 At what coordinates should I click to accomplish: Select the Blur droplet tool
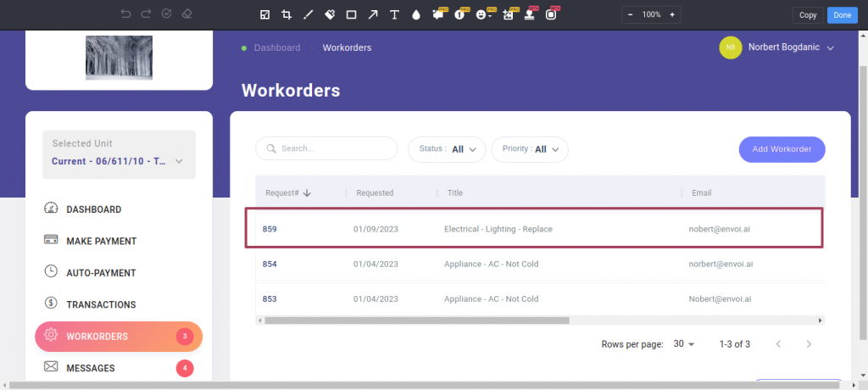[x=415, y=14]
